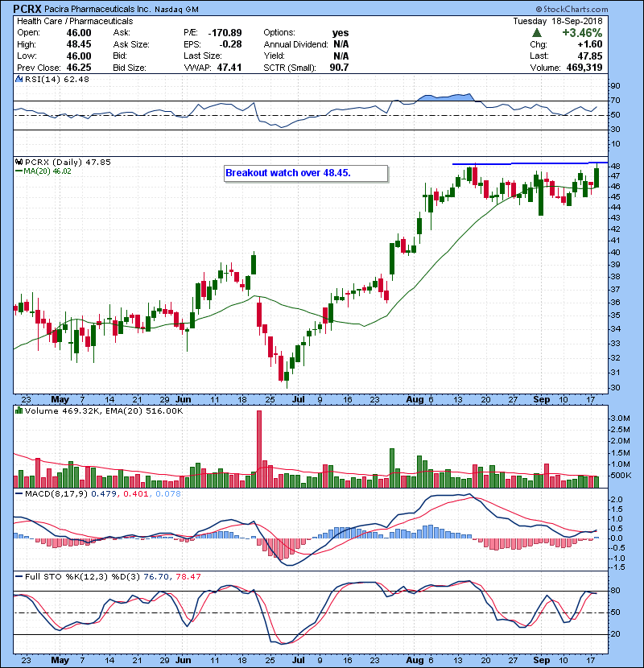
Task: Click the Sep label on bottom date axis
Action: tap(541, 660)
